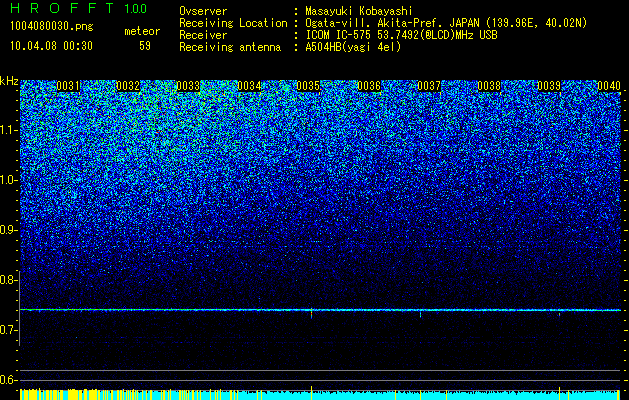Click the 0039 time marker
This screenshot has width=629, height=400.
tap(549, 86)
